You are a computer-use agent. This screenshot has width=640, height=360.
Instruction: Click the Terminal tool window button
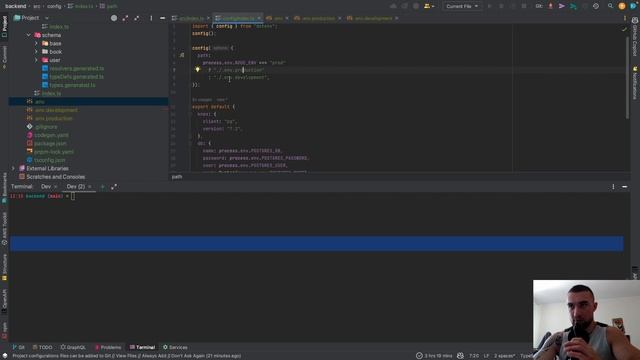tap(142, 347)
